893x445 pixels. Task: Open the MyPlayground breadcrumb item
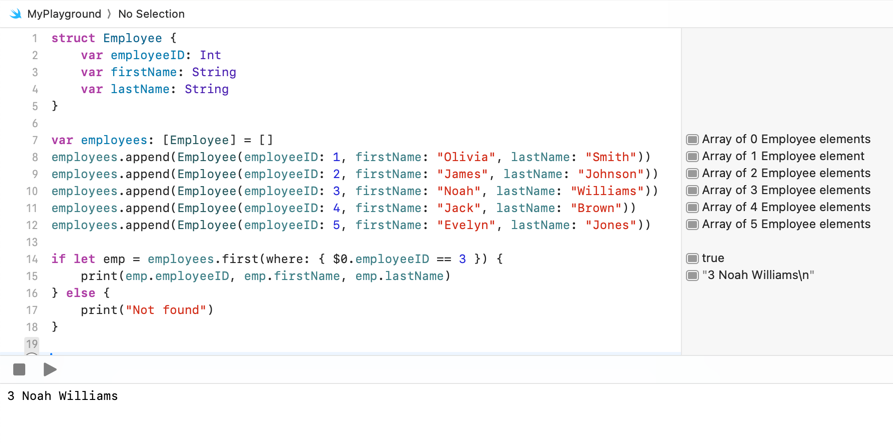pyautogui.click(x=64, y=14)
